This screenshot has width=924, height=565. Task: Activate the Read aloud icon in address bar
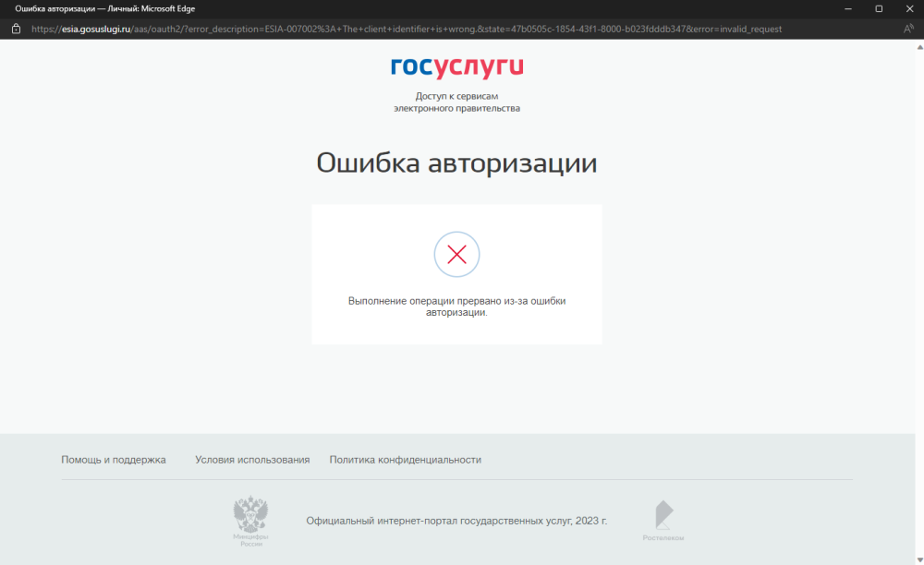(x=908, y=29)
